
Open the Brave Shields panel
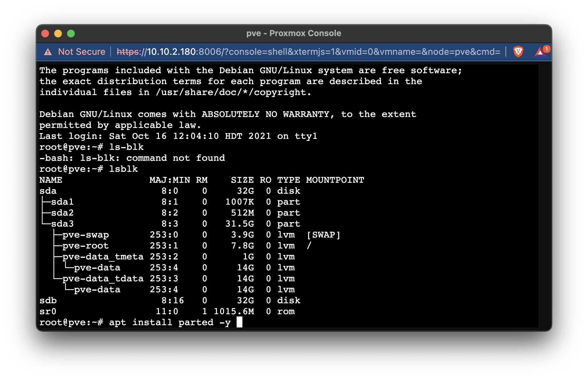[519, 52]
